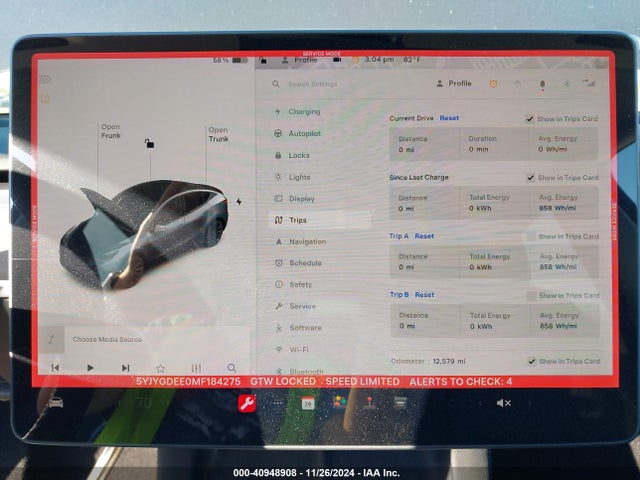Reset the Current Drive trip data
Viewport: 640px width, 480px height.
coord(449,118)
